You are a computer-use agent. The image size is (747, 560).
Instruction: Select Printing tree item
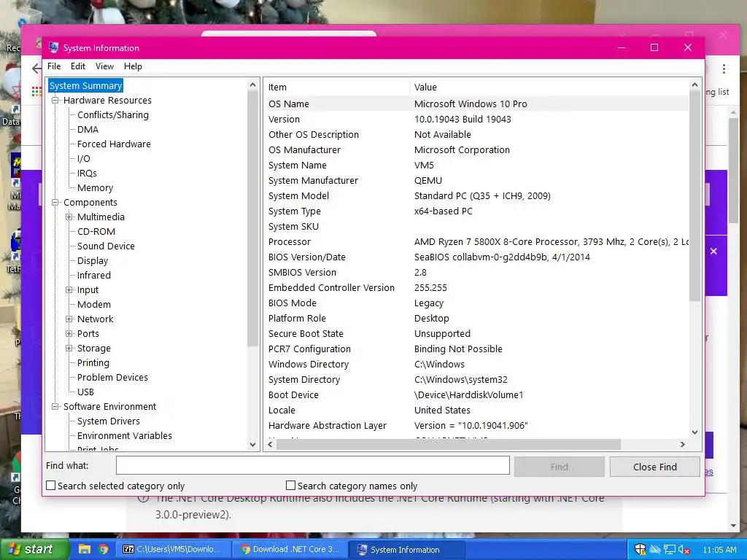93,362
